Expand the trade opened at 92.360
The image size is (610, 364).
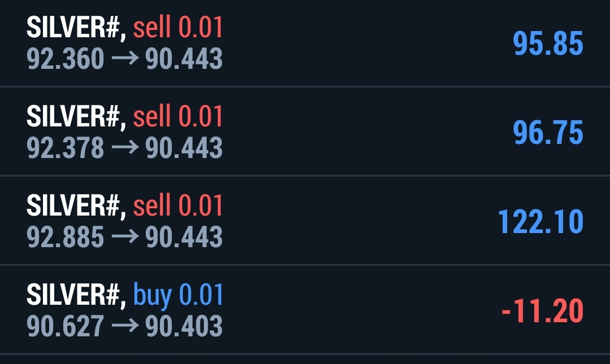pos(305,43)
